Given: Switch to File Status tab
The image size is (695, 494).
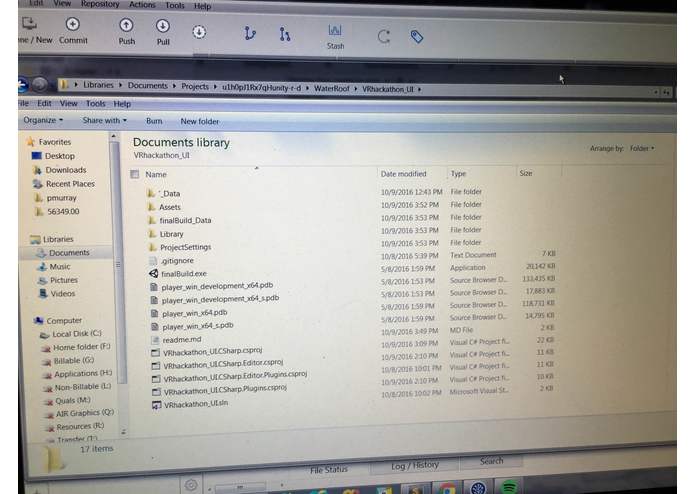Looking at the screenshot, I should pos(329,470).
